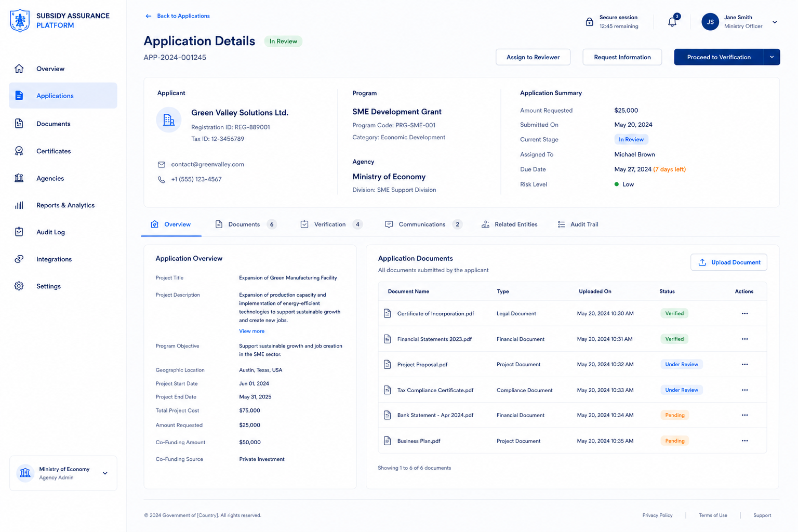Open actions menu for Financial Statements 2023.pdf
The image size is (798, 532).
(744, 339)
